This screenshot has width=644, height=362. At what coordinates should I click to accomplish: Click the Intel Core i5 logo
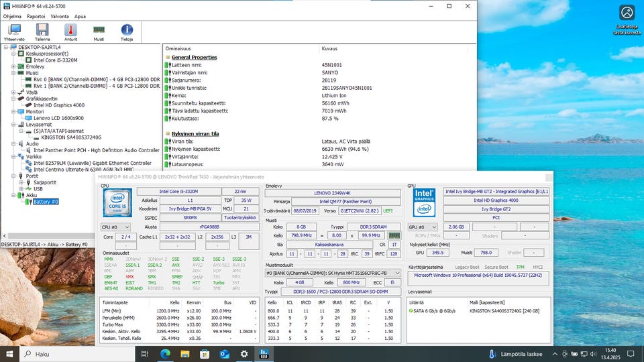point(116,202)
